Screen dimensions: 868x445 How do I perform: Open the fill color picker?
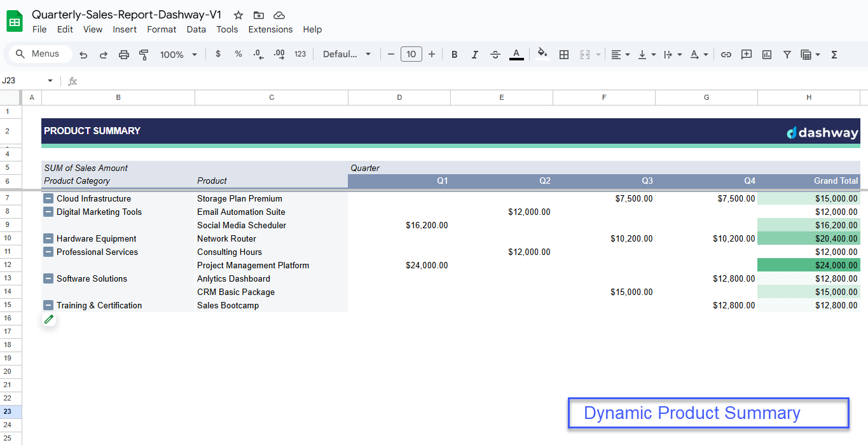(x=542, y=55)
